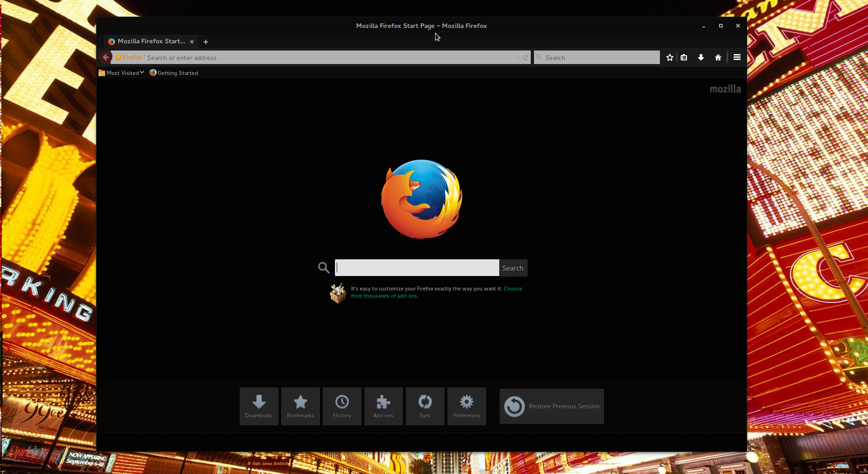Open Bookmarks from the start page launcher
Viewport: 868px width, 474px height.
click(301, 406)
